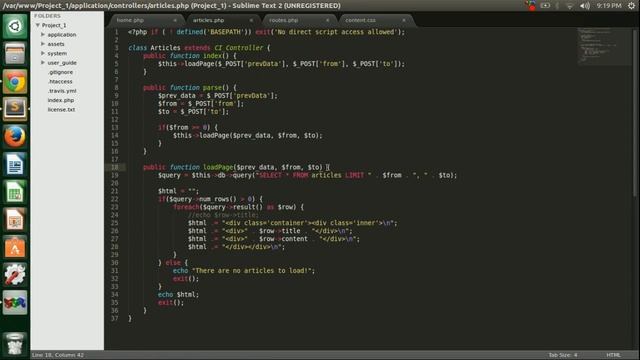Open the Wi-Fi network indicator

pos(570,6)
